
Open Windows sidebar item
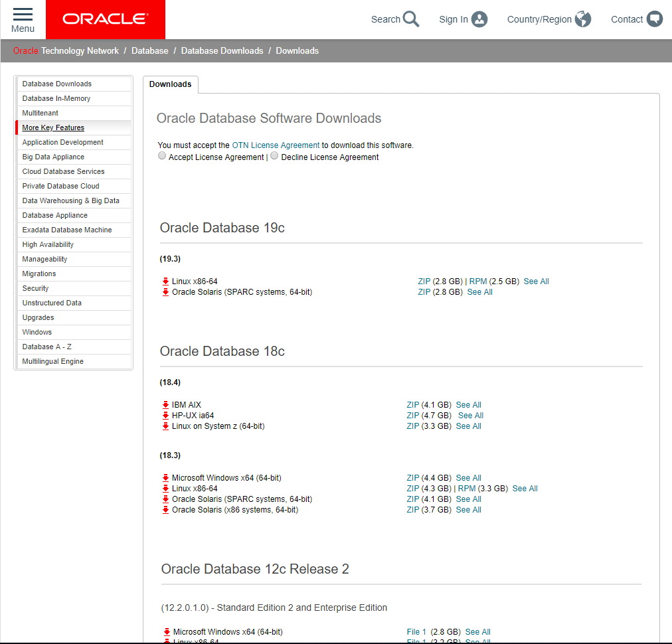point(74,332)
